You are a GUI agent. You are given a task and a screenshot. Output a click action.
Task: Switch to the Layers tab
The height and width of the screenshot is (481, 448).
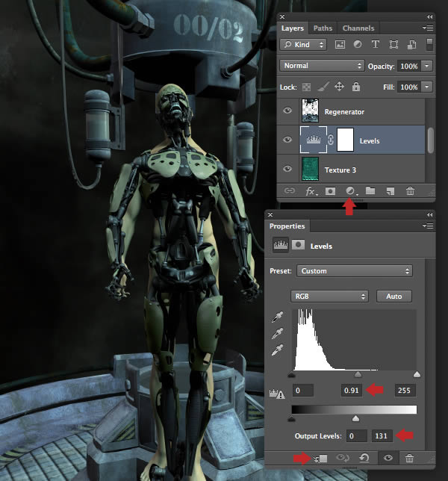click(293, 28)
